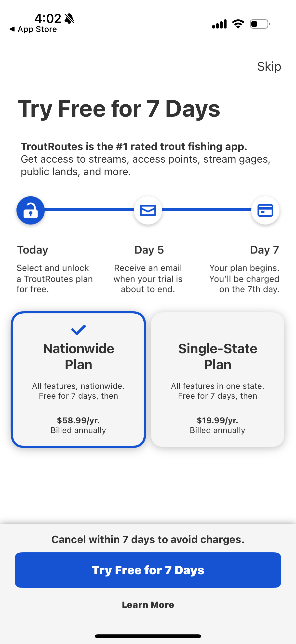Tap the Day 5 step label
296x644 pixels.
pos(149,250)
